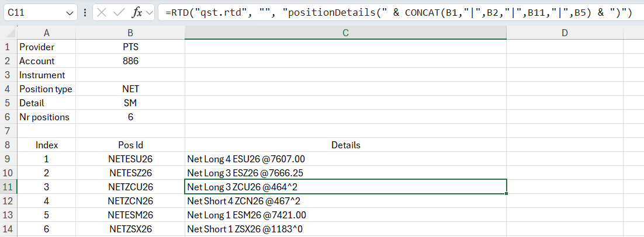Click the Position type label cell
Screen dimensions: 644x237
(x=46, y=89)
